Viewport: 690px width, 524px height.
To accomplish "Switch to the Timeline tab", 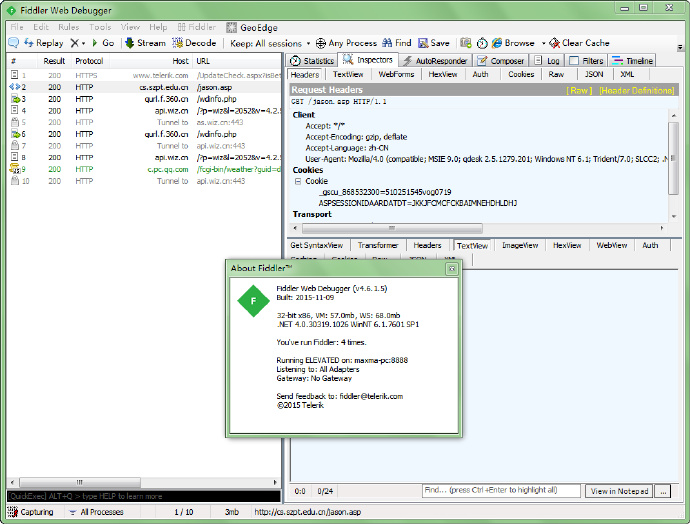I will pos(632,61).
